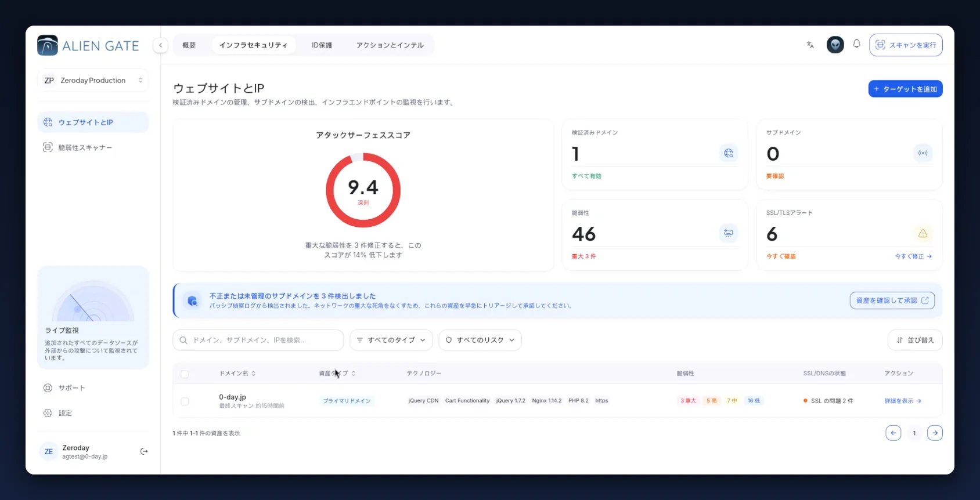980x500 pixels.
Task: Click the サポート lifebuoy icon
Action: point(48,387)
